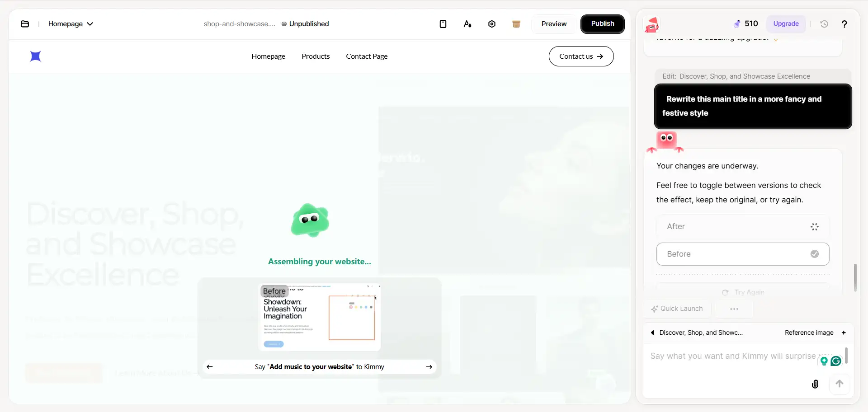868x412 pixels.
Task: Click the chat panel scrollbar
Action: [855, 278]
